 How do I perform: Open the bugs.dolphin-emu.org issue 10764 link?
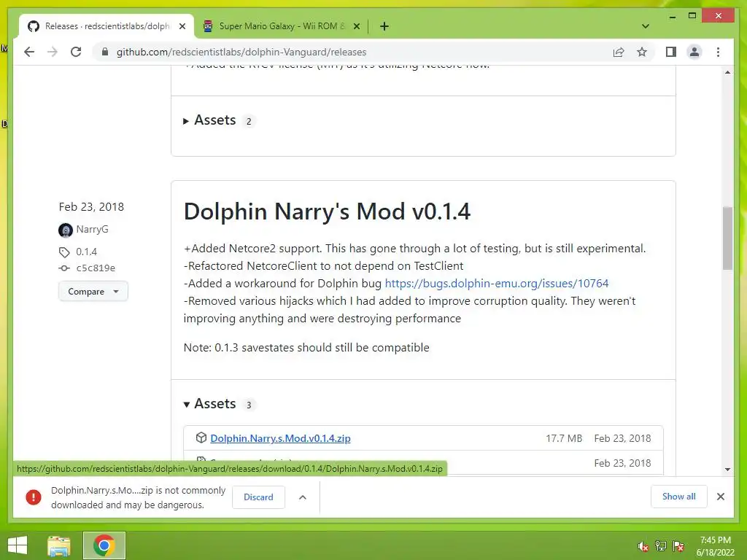click(496, 284)
